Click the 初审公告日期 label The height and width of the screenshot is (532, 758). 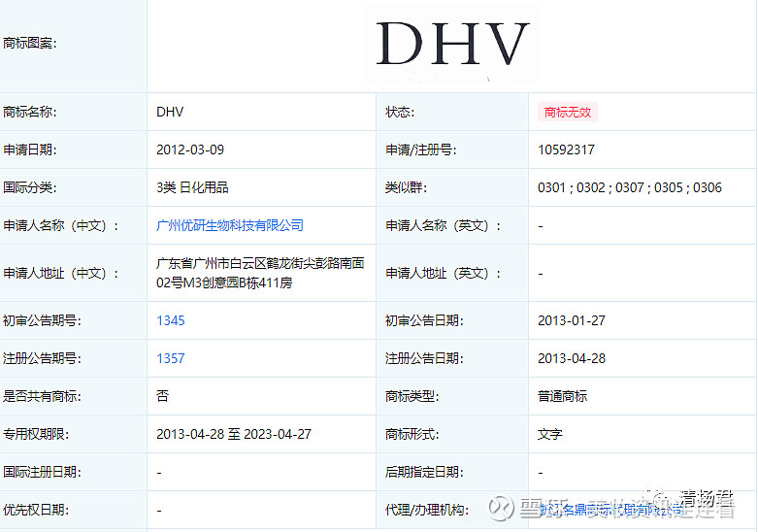(424, 320)
